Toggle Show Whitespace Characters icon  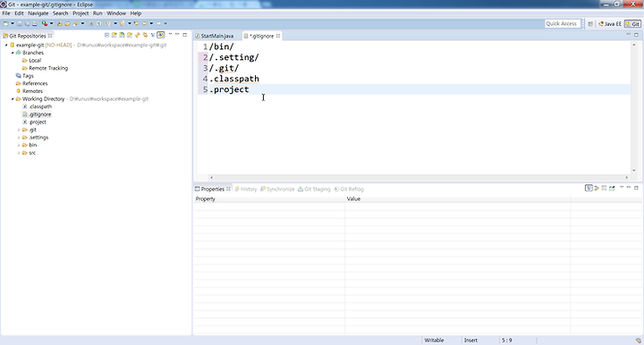(x=98, y=23)
